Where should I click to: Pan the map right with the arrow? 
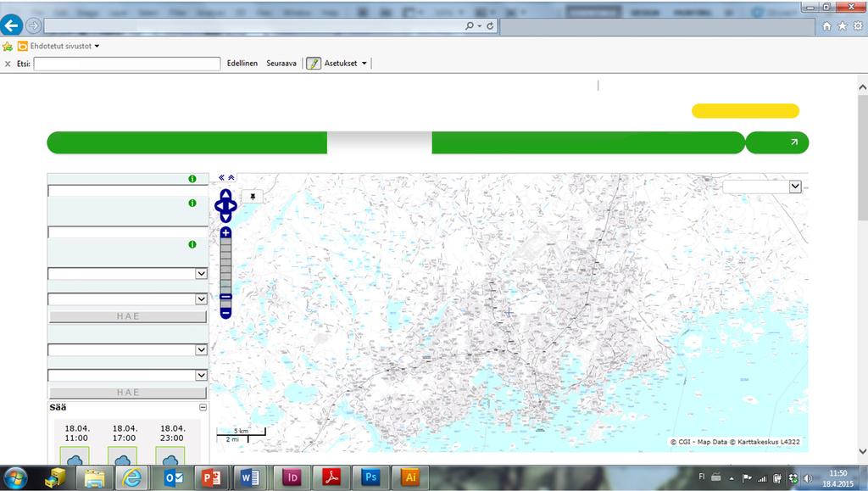click(234, 206)
